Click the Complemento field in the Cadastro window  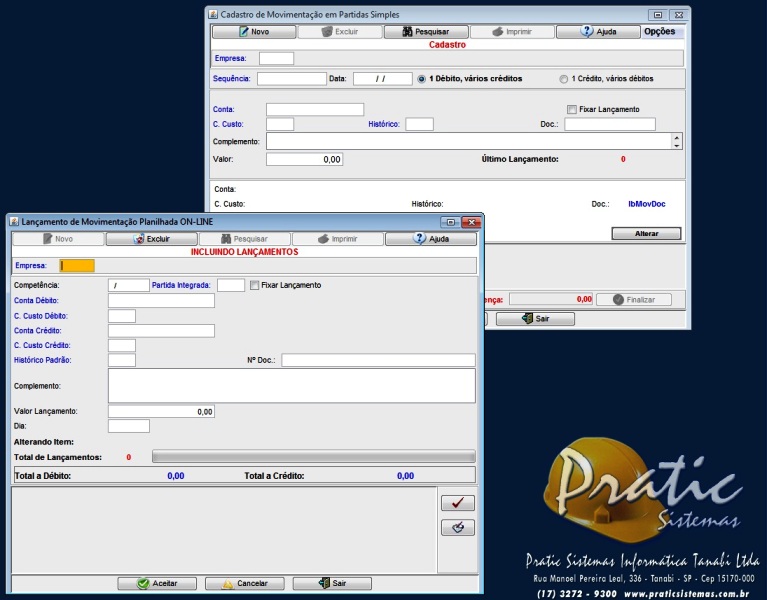(x=470, y=141)
